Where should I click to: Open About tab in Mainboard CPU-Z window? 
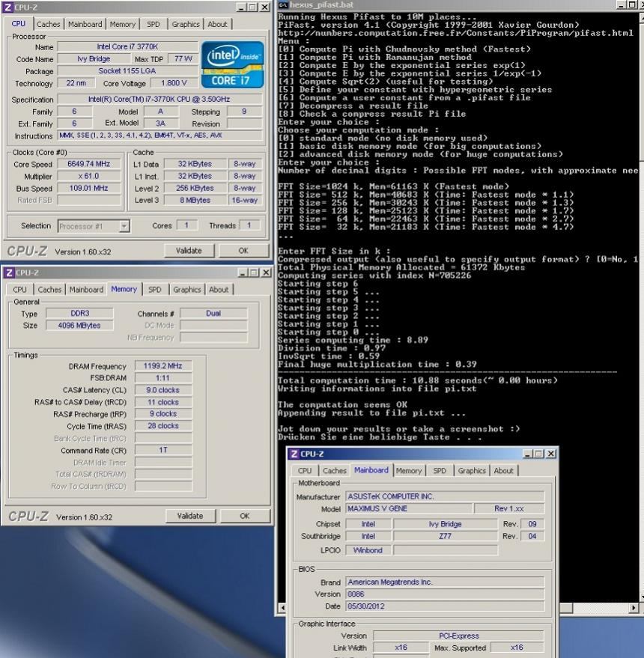pos(504,471)
